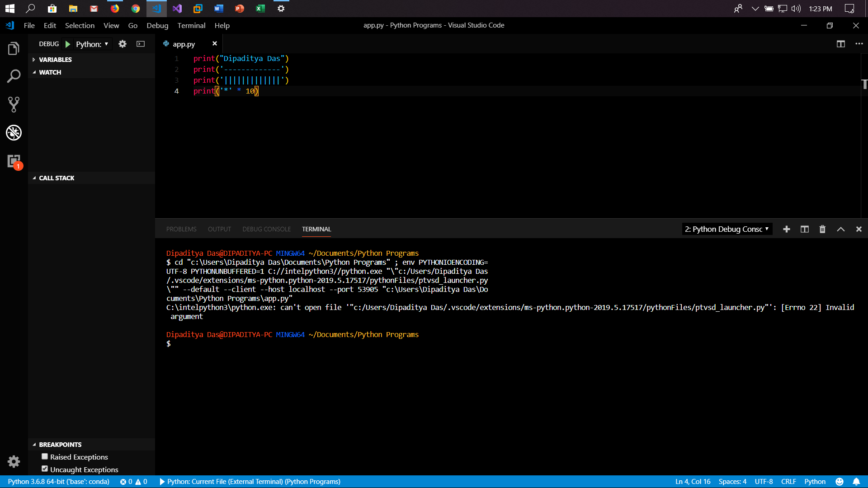Open debug configuration gear settings
This screenshot has height=488, width=868.
click(123, 44)
